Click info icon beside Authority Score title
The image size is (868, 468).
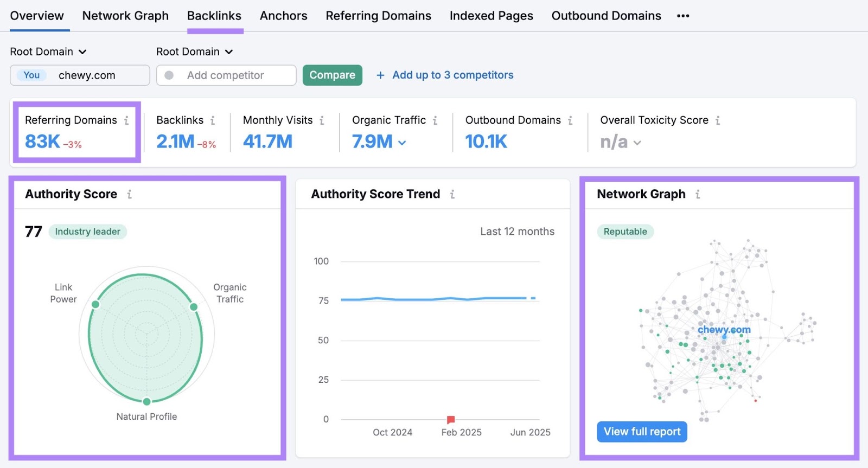(x=129, y=194)
